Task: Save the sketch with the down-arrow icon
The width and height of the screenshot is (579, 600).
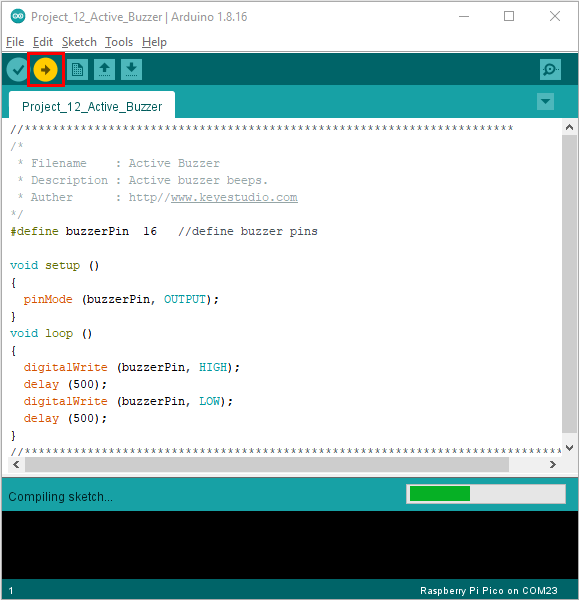Action: click(131, 70)
